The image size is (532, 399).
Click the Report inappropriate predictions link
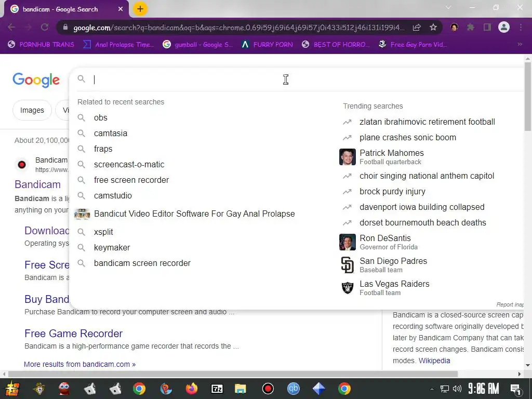[510, 304]
